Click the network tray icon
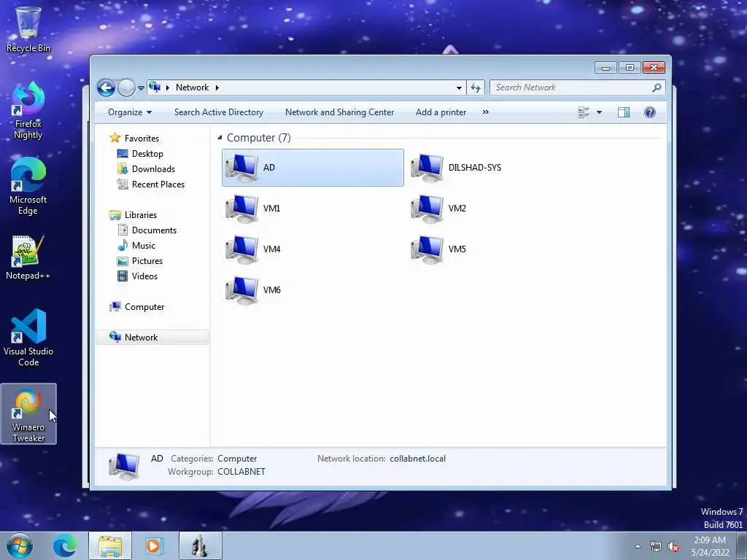The width and height of the screenshot is (747, 560). pyautogui.click(x=656, y=546)
